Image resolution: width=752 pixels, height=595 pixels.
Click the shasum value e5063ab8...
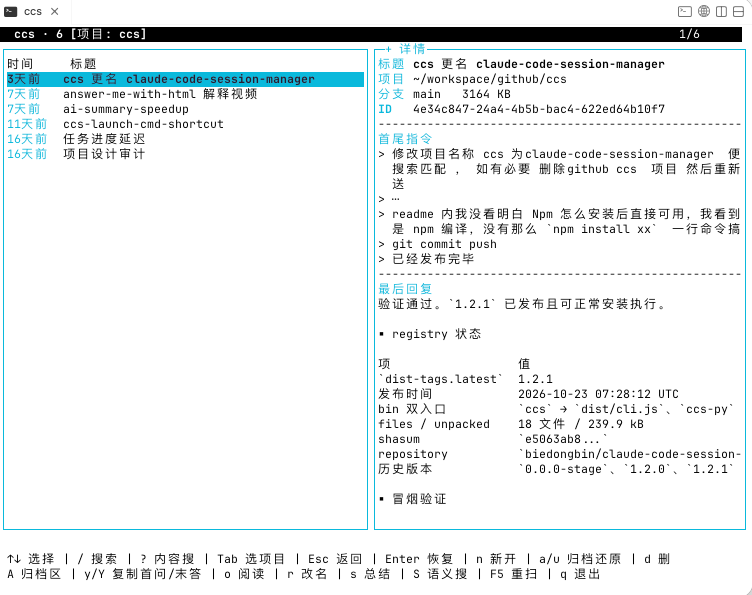(x=563, y=439)
